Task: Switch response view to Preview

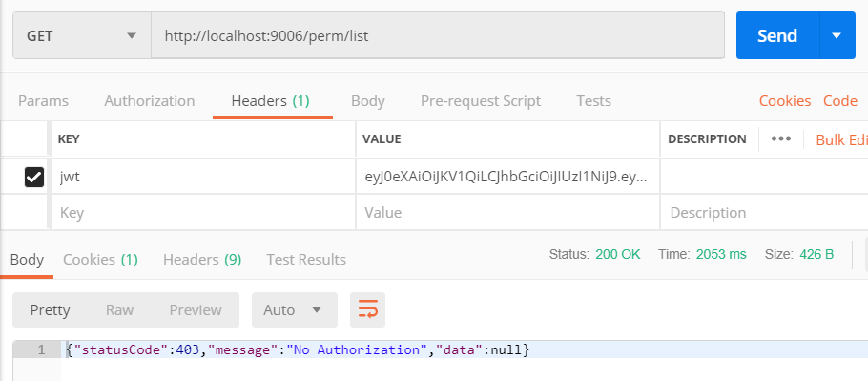Action: 196,309
